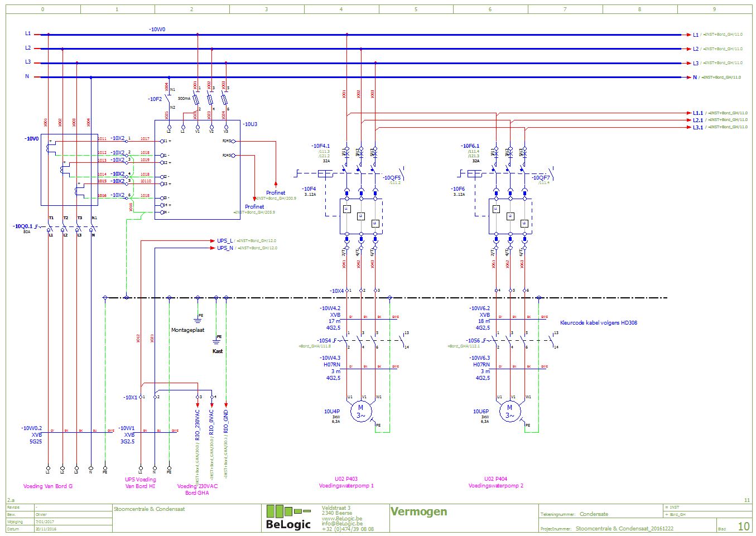The image size is (756, 536).
Task: Select the -10QF5 label
Action: [x=392, y=177]
